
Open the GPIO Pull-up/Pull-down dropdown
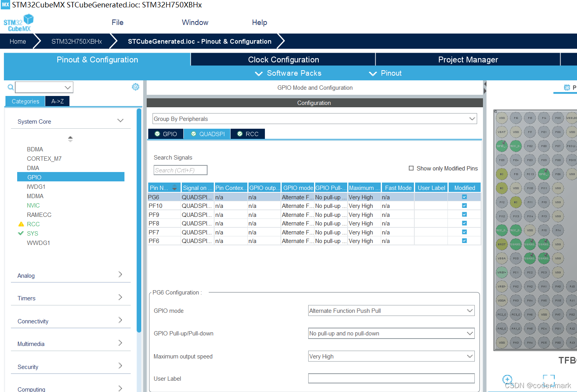coord(391,333)
